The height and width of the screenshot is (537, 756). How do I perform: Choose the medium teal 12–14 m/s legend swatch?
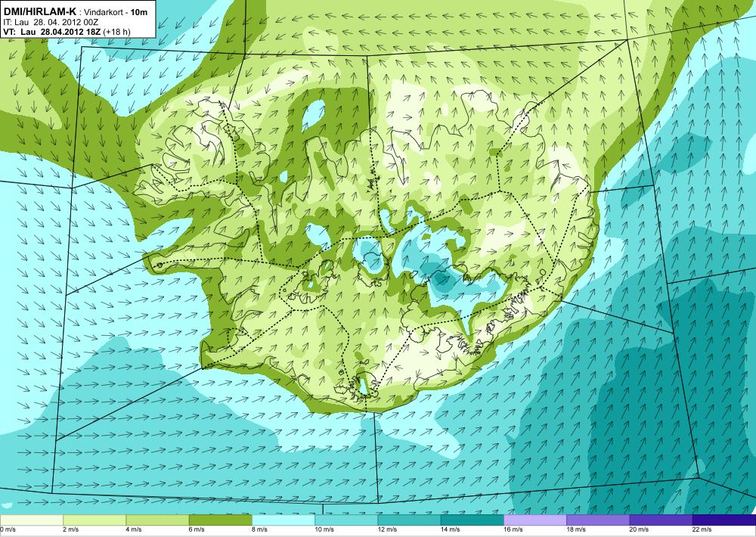tap(409, 520)
